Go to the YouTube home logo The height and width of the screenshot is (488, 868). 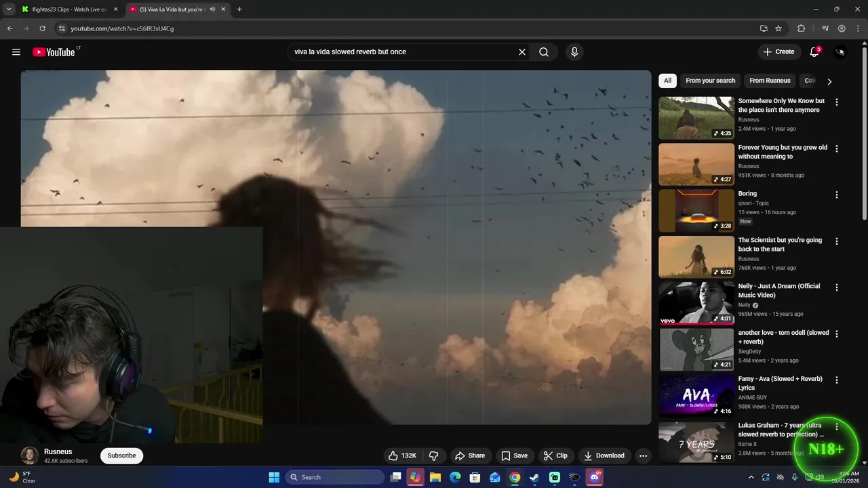pyautogui.click(x=54, y=52)
